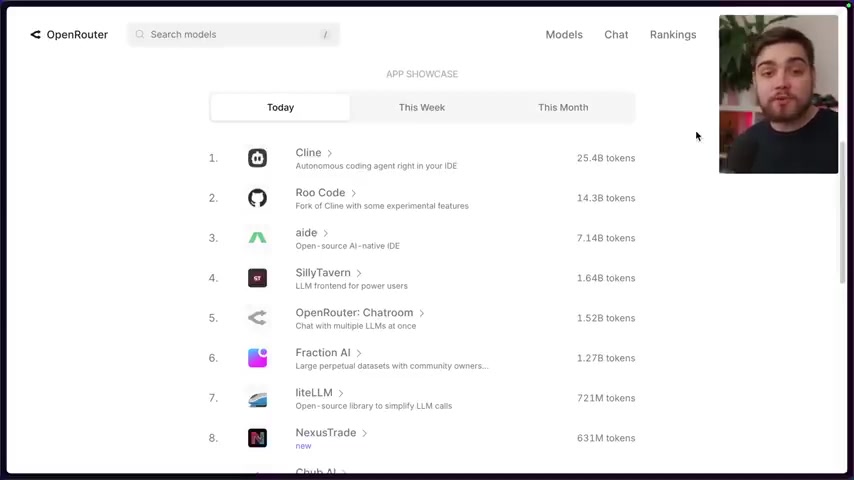This screenshot has width=854, height=480.
Task: Focus the Search models field
Action: [234, 34]
